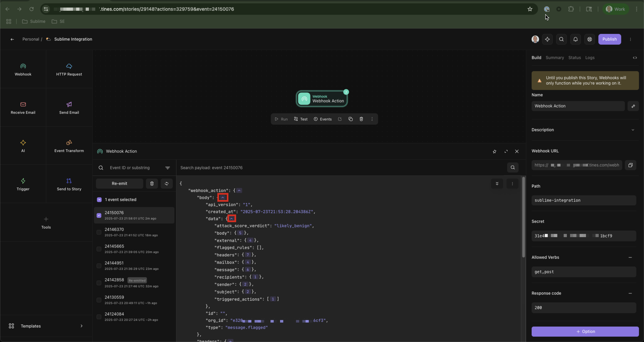Check the event 24146370 checkbox

(99, 232)
